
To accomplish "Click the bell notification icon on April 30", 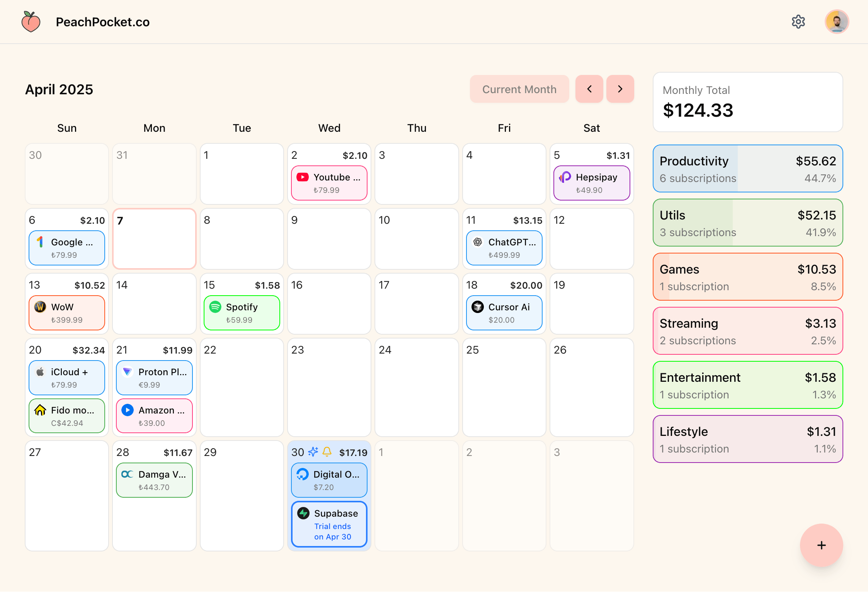I will pyautogui.click(x=327, y=452).
